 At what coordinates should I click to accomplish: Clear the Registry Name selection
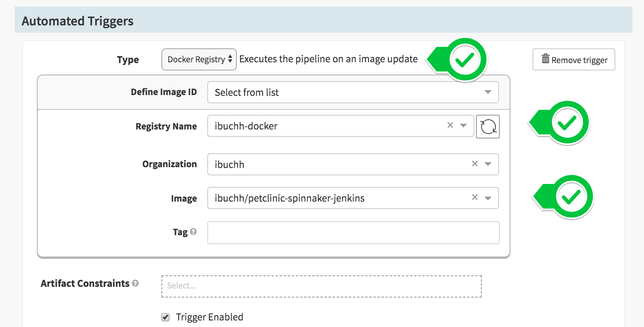pos(450,125)
